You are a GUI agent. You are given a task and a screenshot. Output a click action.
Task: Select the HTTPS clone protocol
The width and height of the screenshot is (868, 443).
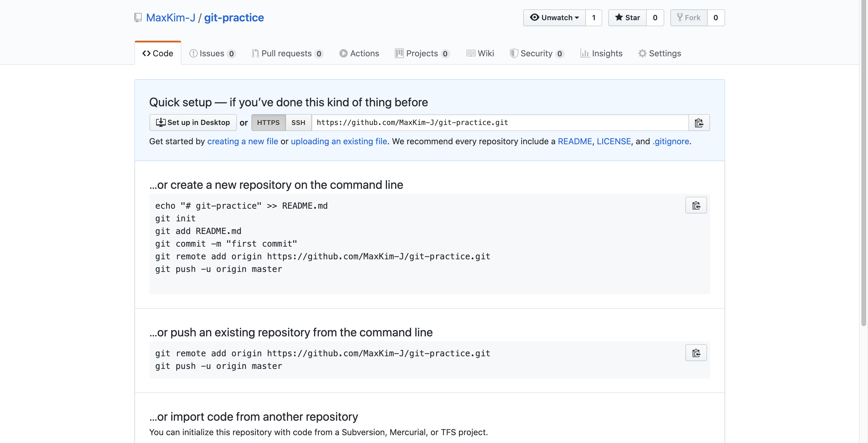[268, 123]
